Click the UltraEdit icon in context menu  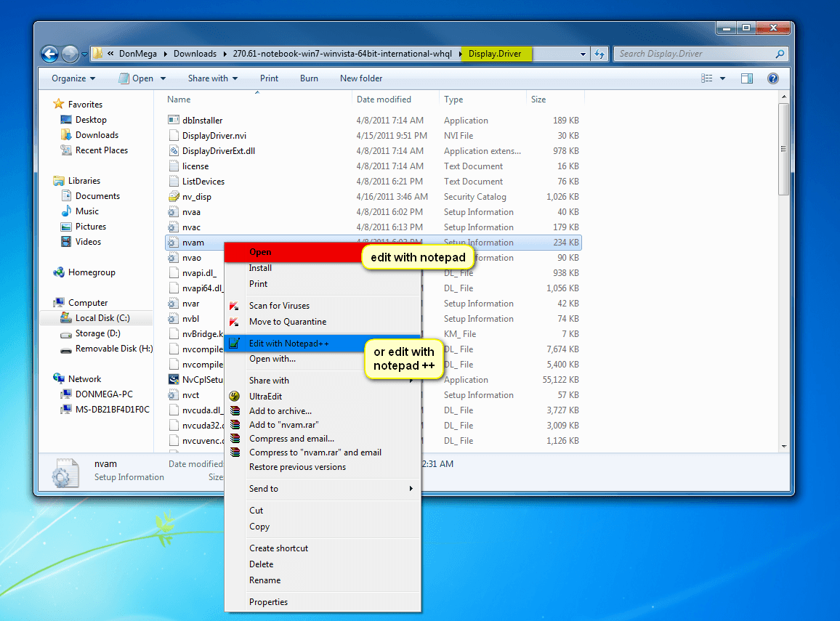234,396
